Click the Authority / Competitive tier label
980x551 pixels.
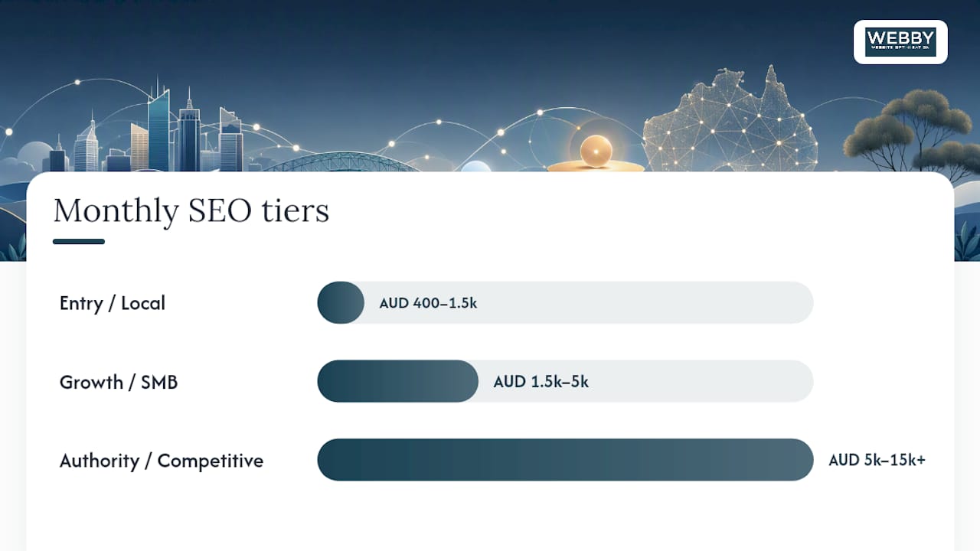coord(162,461)
